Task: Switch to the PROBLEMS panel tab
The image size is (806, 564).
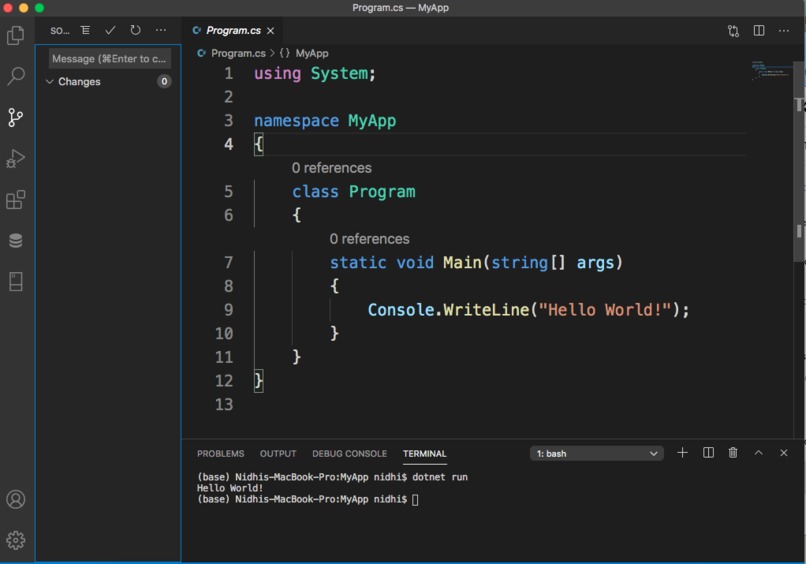Action: 221,453
